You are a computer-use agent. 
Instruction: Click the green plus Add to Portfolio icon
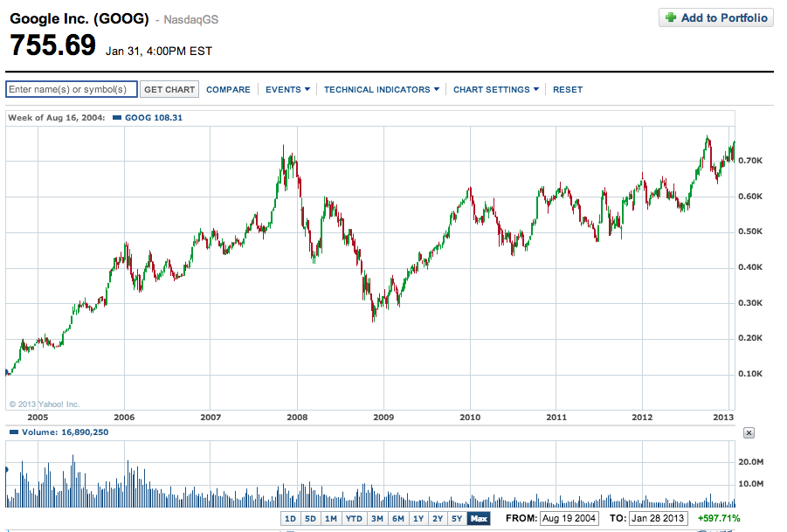671,17
